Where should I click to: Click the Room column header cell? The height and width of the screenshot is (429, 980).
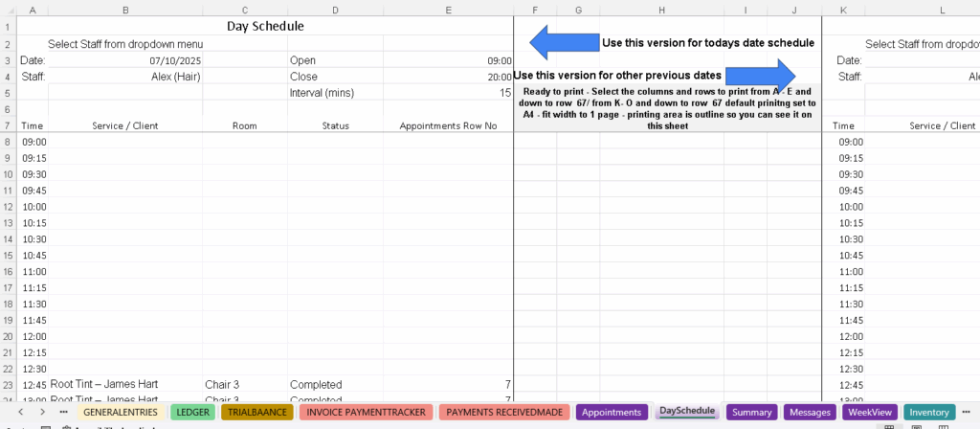(245, 125)
